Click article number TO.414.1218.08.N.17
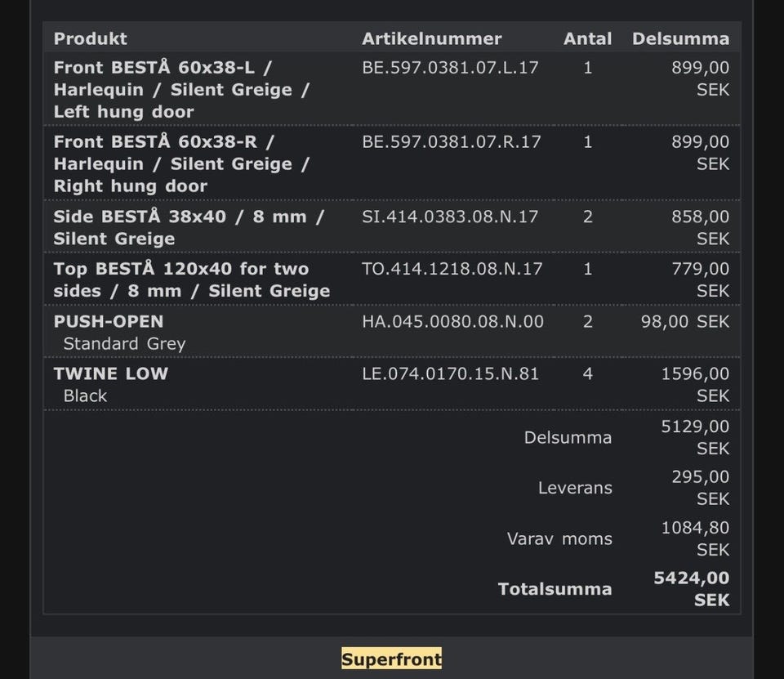Viewport: 784px width, 679px height. [452, 268]
